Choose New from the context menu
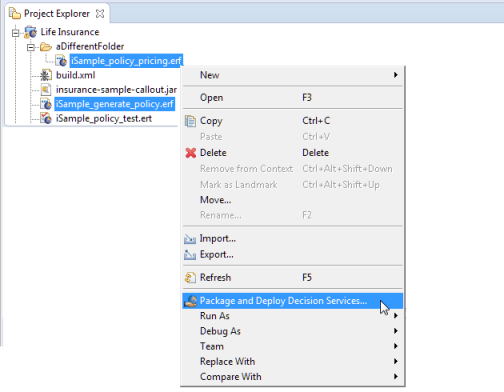 pyautogui.click(x=293, y=75)
